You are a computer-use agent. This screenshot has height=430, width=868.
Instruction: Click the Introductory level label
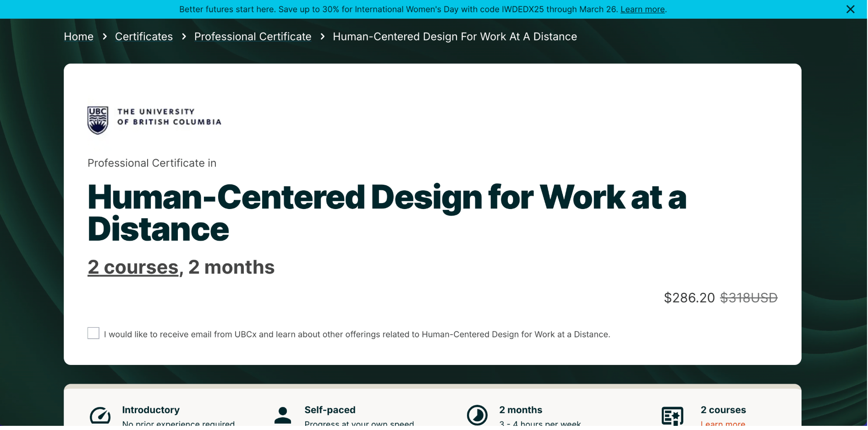point(151,410)
